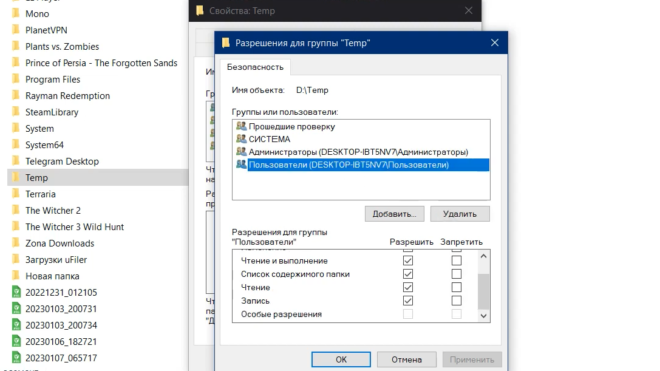Image resolution: width=660 pixels, height=371 pixels.
Task: Click the PlanetVPN folder icon
Action: tap(16, 30)
